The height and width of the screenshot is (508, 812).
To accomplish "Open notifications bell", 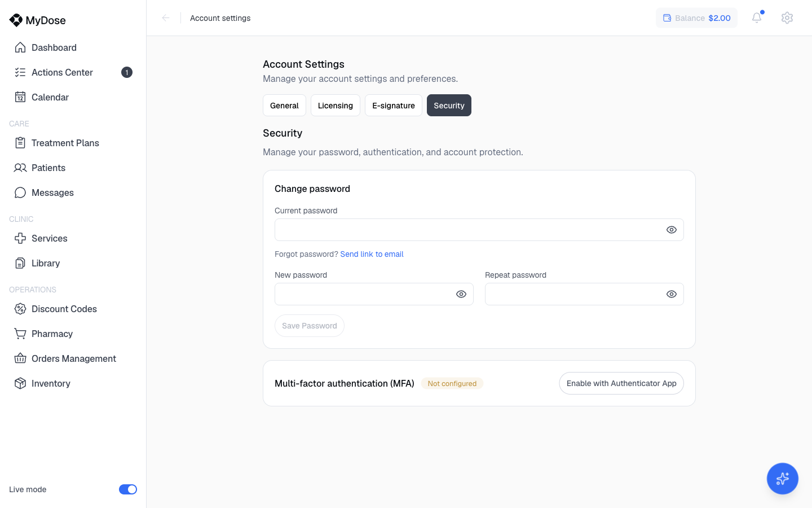I will pyautogui.click(x=757, y=18).
